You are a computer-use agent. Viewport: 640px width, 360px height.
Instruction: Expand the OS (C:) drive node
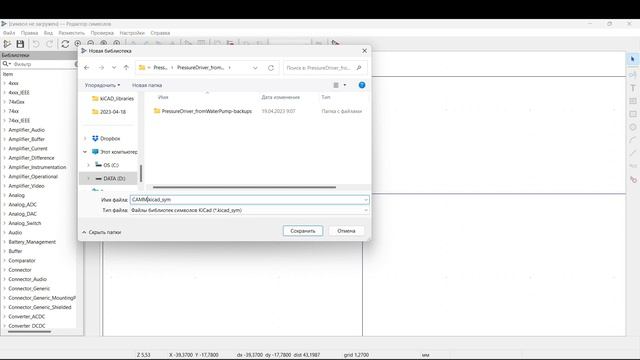point(89,165)
